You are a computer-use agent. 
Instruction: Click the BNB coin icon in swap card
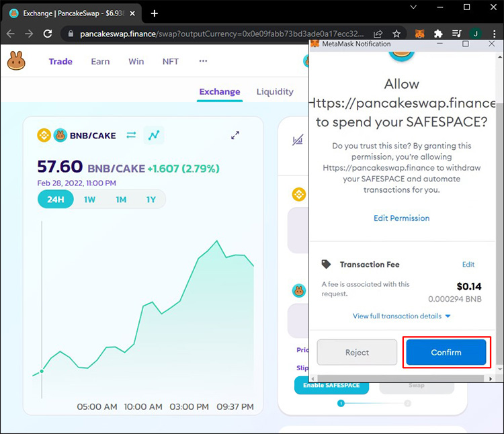point(298,194)
